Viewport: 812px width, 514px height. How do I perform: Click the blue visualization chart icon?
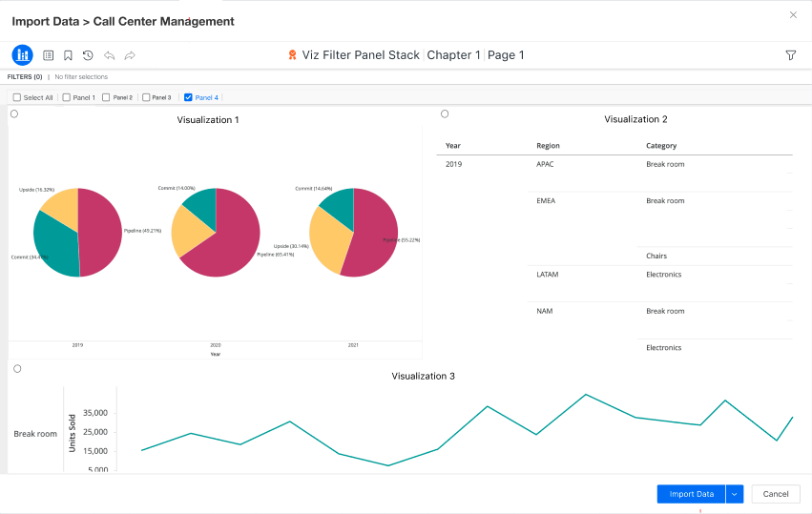pos(22,55)
